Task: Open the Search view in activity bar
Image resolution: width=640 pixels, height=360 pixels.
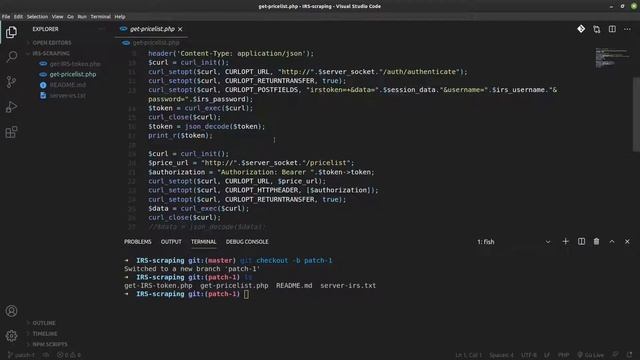Action: tap(11, 56)
